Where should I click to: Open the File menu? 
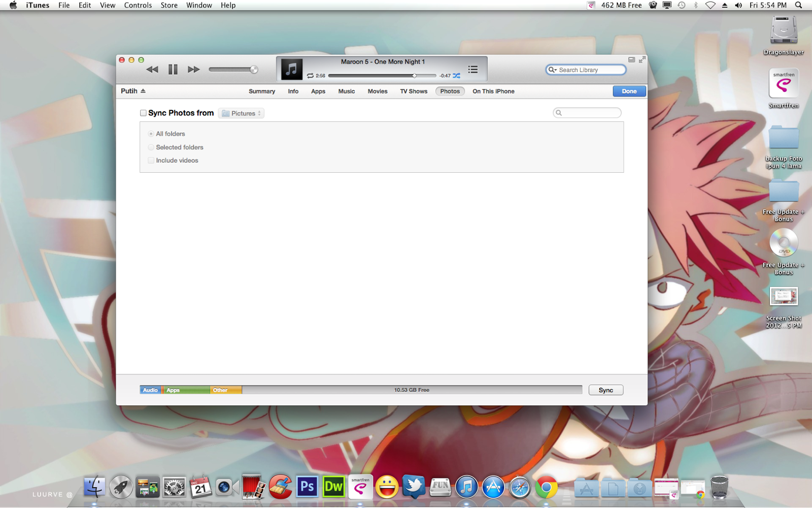[x=64, y=5]
